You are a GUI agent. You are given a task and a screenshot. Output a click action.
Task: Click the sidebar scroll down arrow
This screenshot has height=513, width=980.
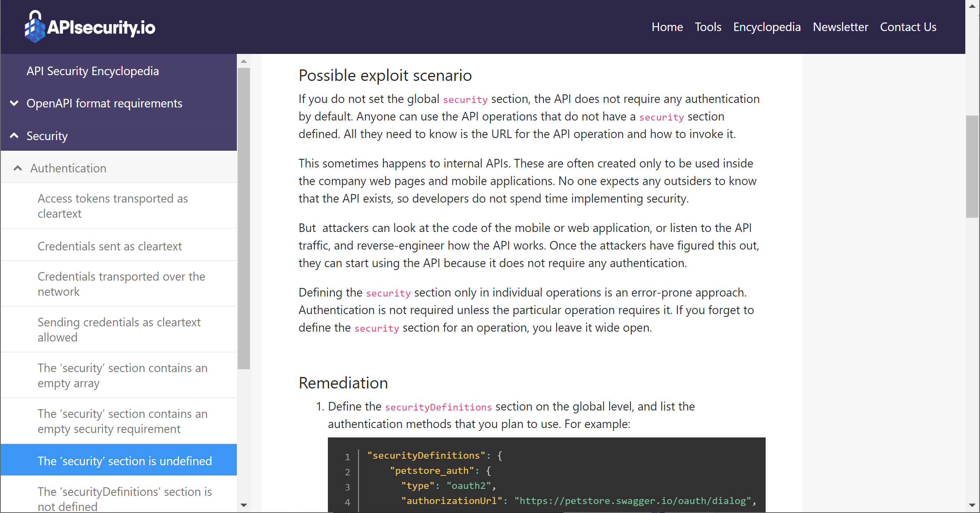tap(244, 505)
